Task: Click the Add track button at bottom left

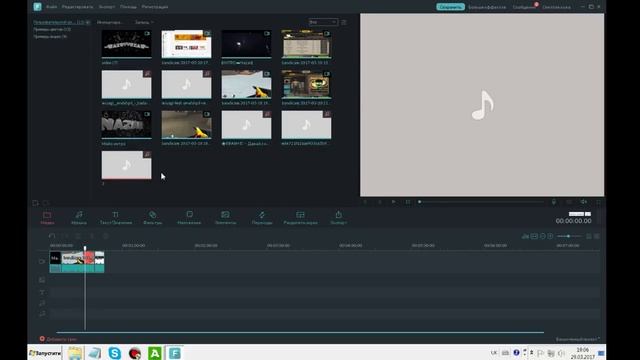Action: pyautogui.click(x=58, y=339)
